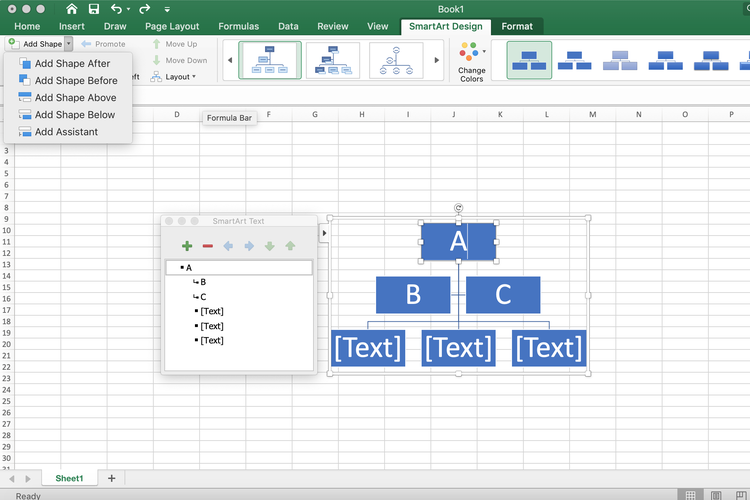The width and height of the screenshot is (750, 500).
Task: Click rotate handle above SmartArt graphic
Action: (458, 208)
